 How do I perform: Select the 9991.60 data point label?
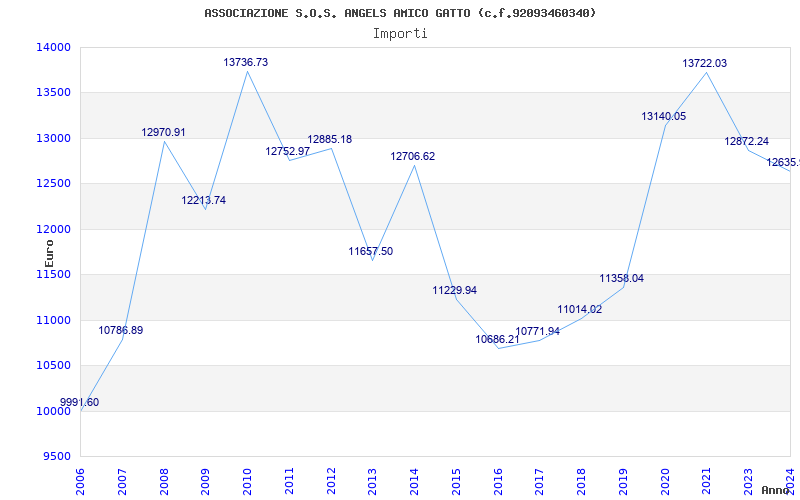pyautogui.click(x=80, y=402)
